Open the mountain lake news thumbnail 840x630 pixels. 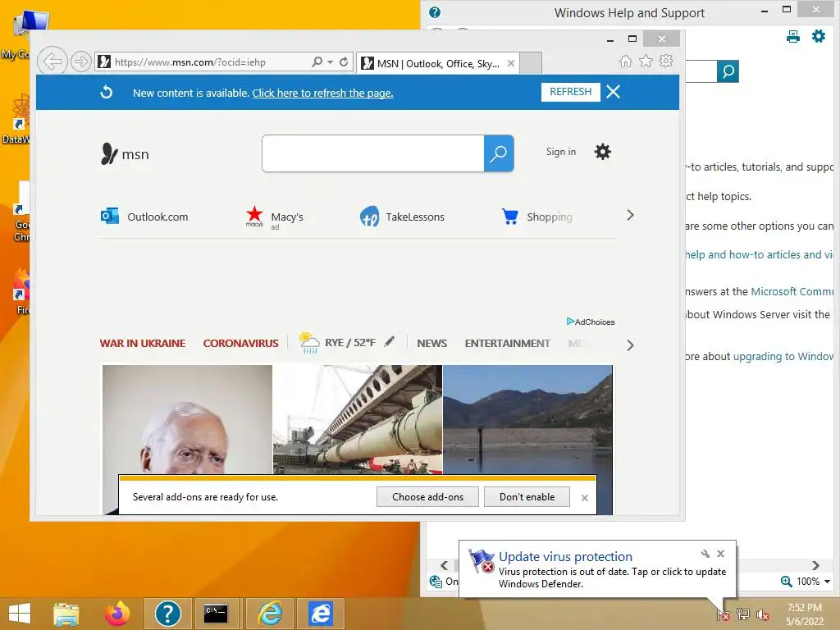pyautogui.click(x=527, y=419)
